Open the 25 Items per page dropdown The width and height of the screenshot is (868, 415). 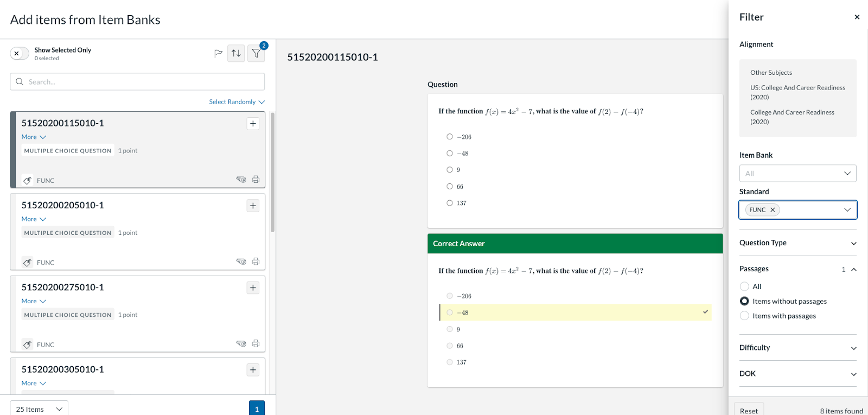(39, 409)
